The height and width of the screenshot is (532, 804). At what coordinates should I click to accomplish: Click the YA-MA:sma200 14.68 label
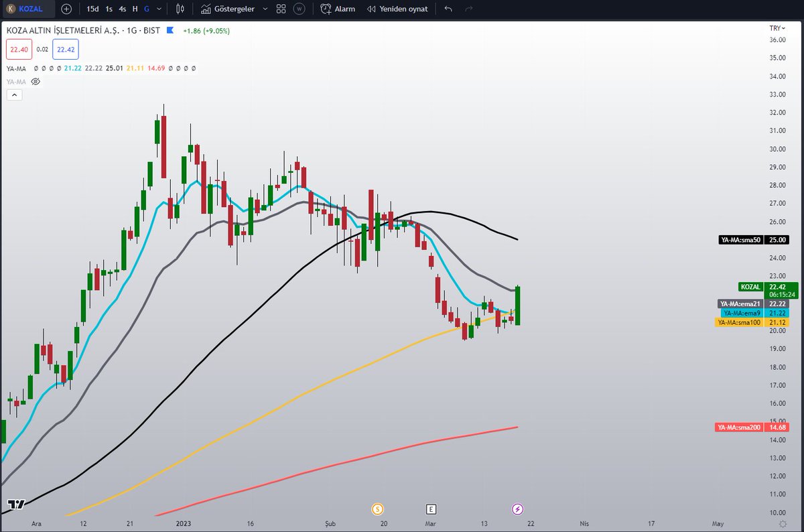click(x=752, y=427)
